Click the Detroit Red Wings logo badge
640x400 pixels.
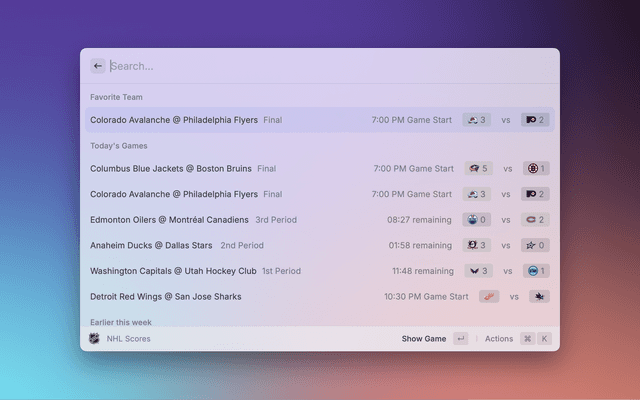coord(489,297)
